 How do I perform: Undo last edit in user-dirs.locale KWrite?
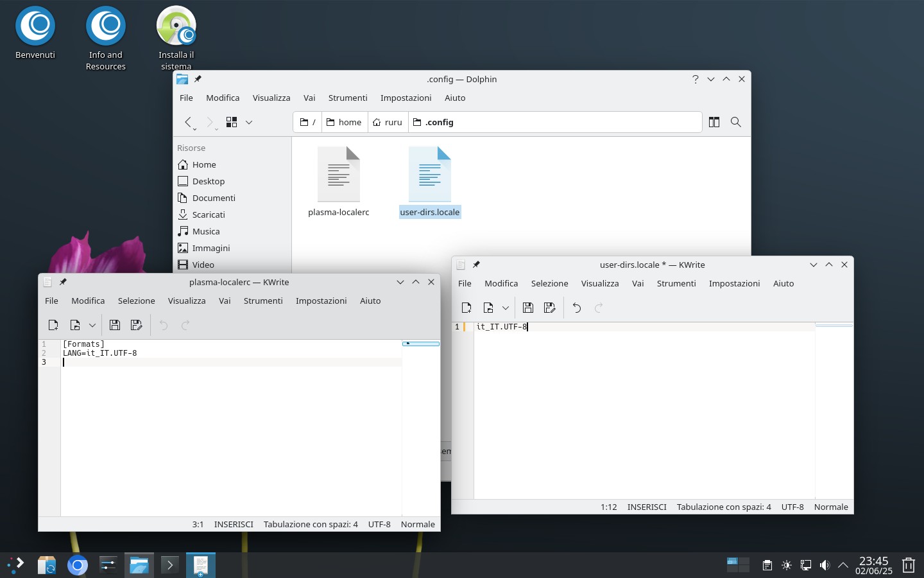click(577, 308)
